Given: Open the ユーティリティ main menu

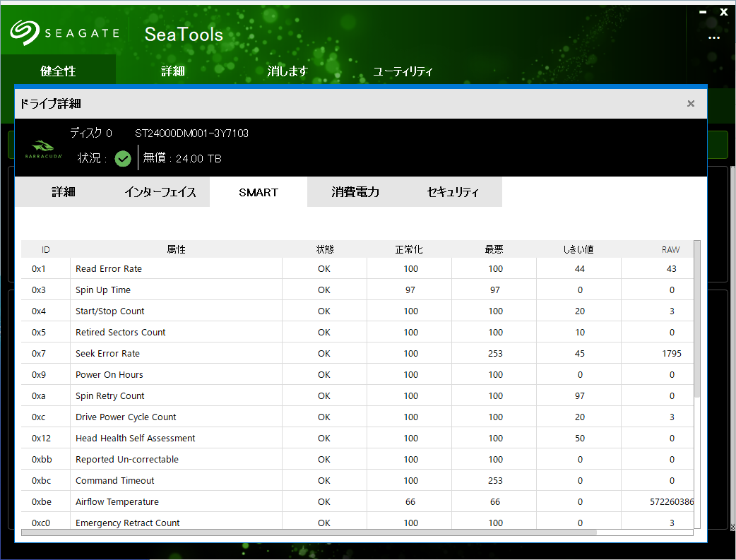Looking at the screenshot, I should (x=403, y=71).
